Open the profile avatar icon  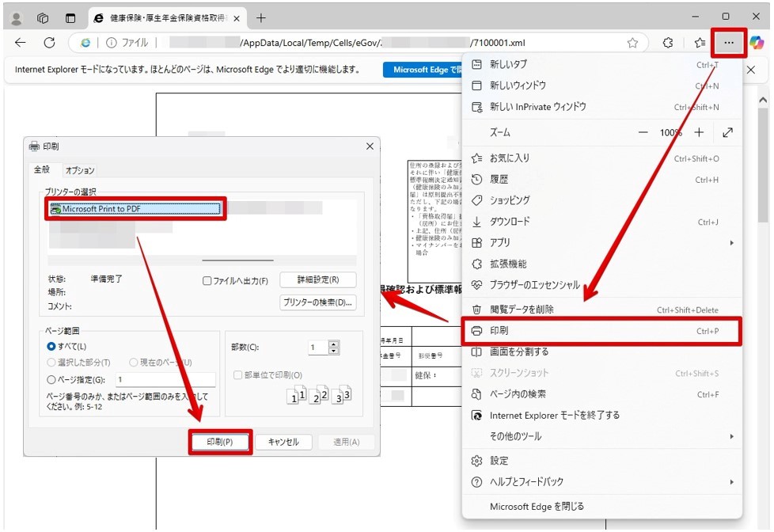[17, 18]
